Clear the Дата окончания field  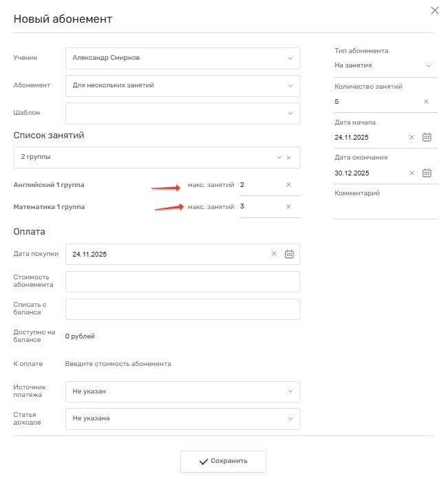(412, 173)
